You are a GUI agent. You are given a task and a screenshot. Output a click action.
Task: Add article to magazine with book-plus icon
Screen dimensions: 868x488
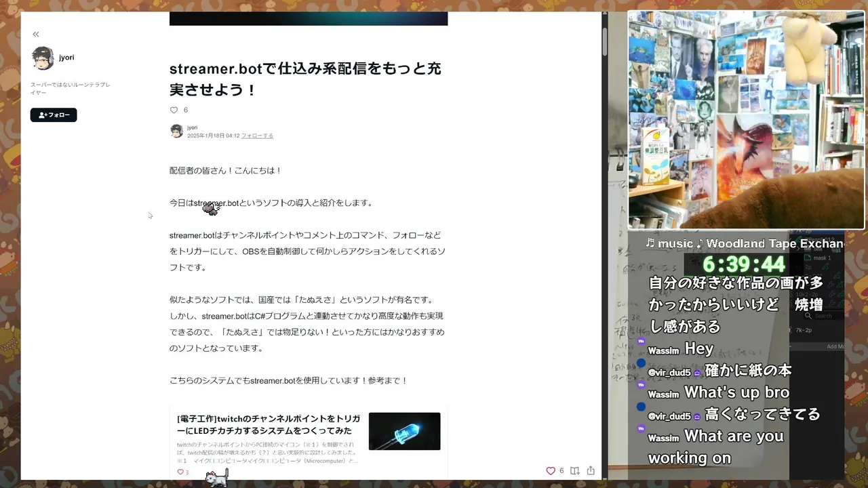tap(574, 470)
